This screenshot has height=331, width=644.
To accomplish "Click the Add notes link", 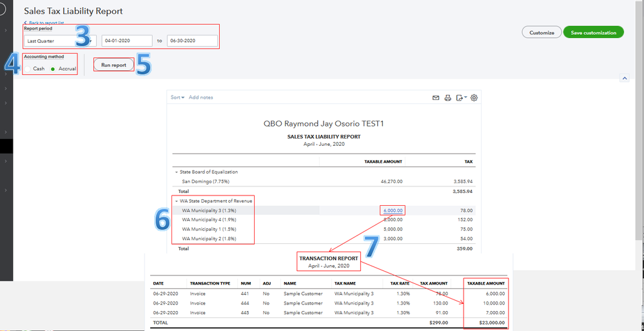I will coord(200,97).
